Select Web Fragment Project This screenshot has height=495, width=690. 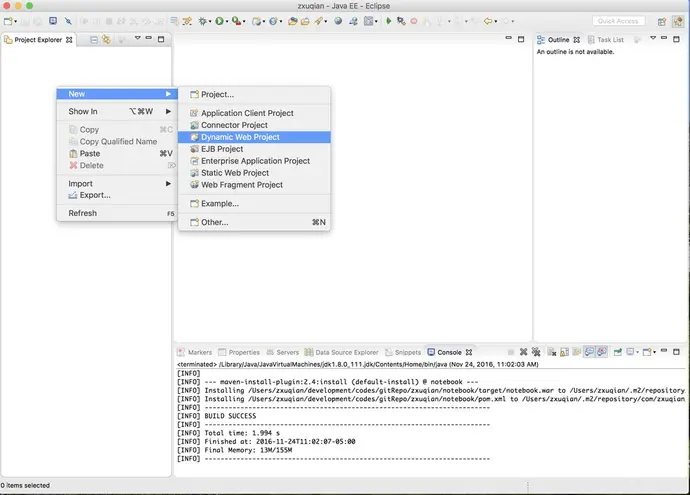(x=254, y=185)
